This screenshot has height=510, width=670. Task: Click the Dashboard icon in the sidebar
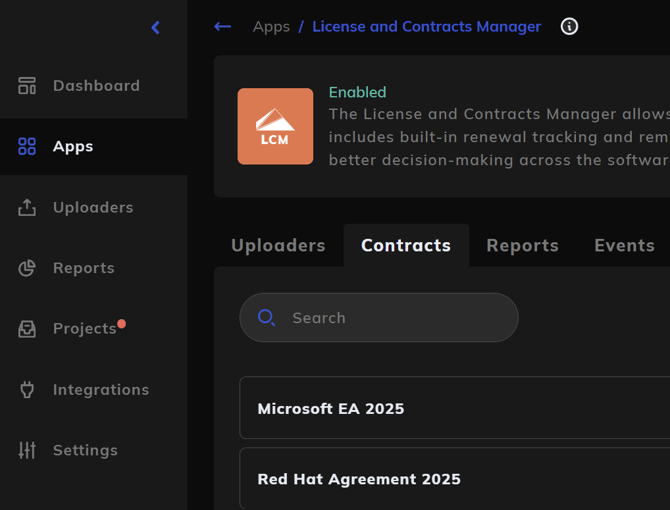(x=27, y=86)
